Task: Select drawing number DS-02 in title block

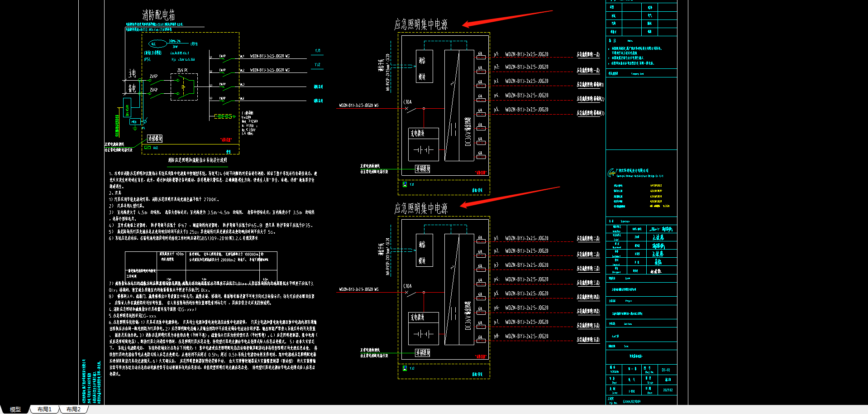Action: click(666, 370)
